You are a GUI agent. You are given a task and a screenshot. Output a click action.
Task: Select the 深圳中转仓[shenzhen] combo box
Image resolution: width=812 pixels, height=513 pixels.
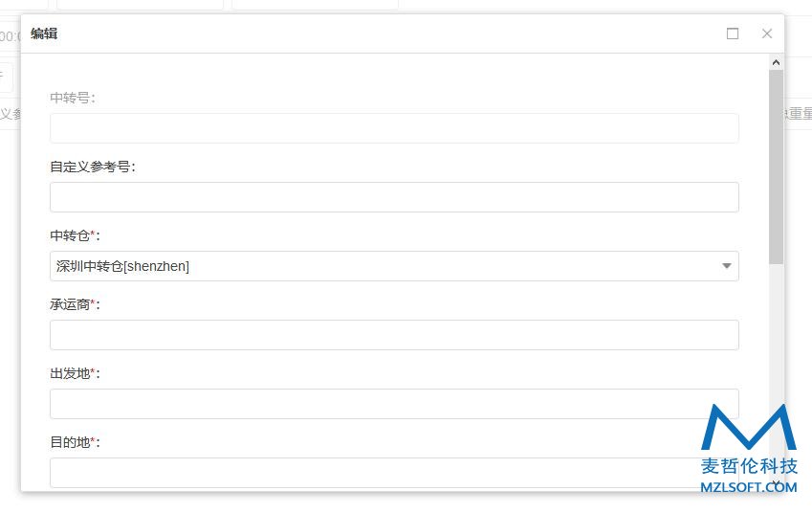pyautogui.click(x=394, y=266)
